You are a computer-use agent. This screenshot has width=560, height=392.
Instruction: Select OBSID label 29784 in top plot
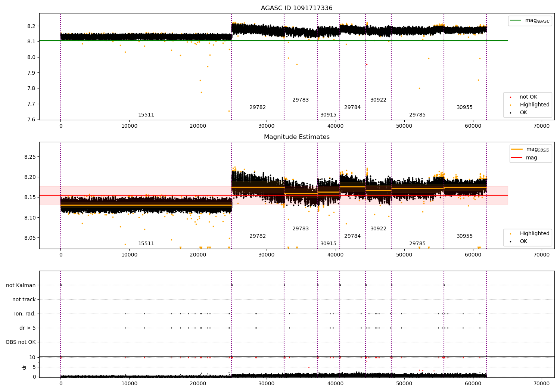(352, 107)
